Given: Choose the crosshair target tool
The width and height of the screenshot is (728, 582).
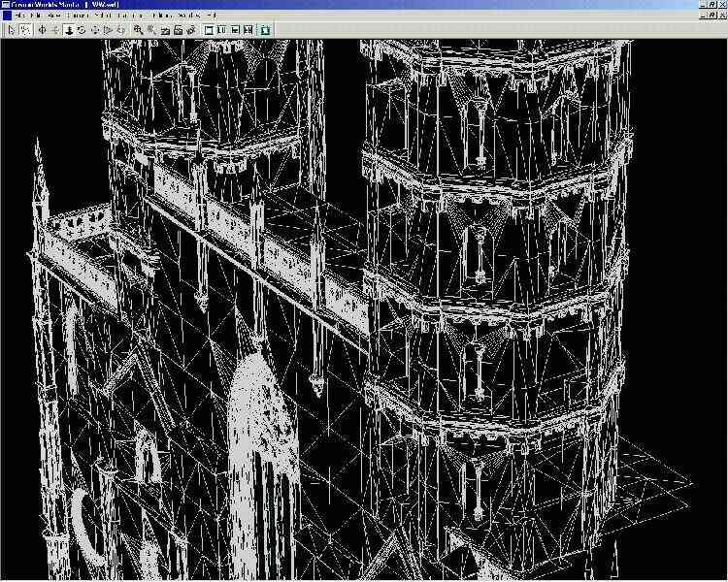Looking at the screenshot, I should coord(42,30).
